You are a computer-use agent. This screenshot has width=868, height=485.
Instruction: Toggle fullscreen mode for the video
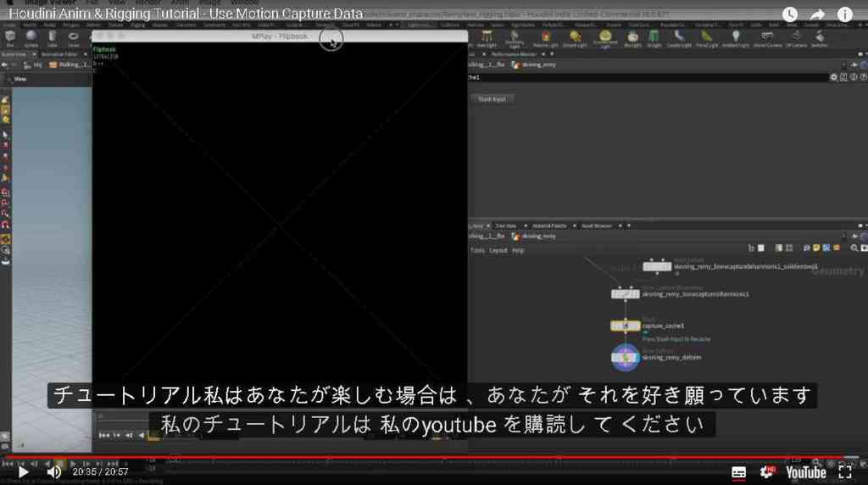845,471
